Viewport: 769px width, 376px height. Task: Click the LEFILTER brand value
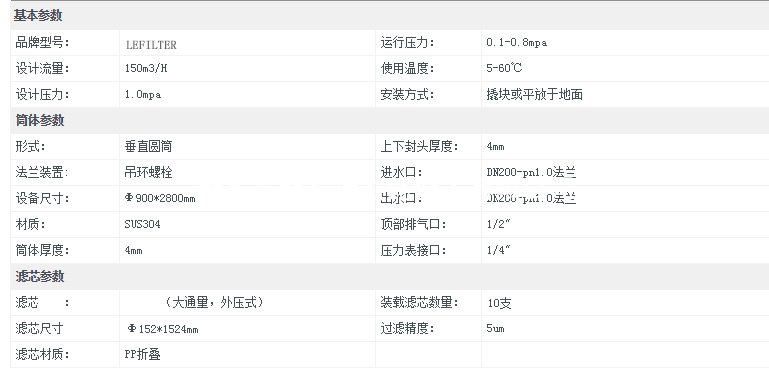coord(151,45)
